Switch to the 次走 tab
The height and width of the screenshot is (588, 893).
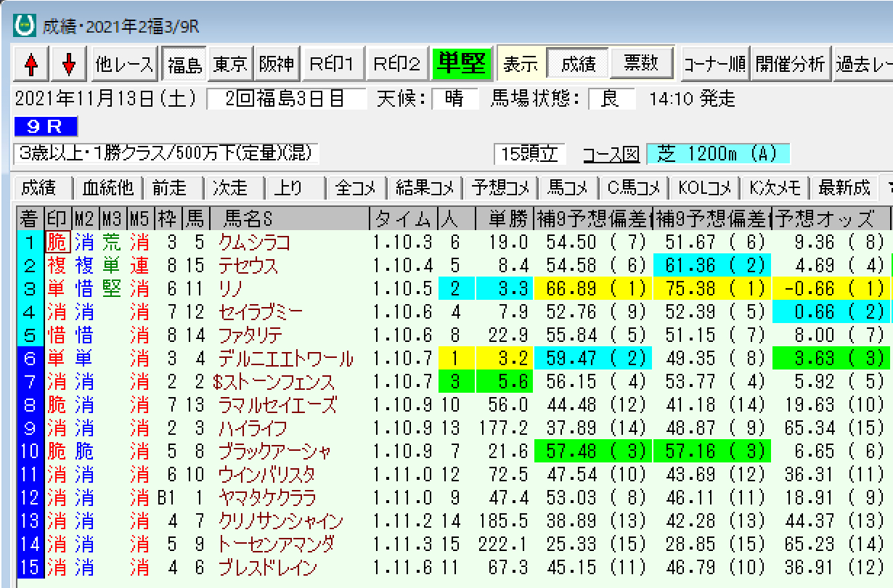[x=230, y=187]
